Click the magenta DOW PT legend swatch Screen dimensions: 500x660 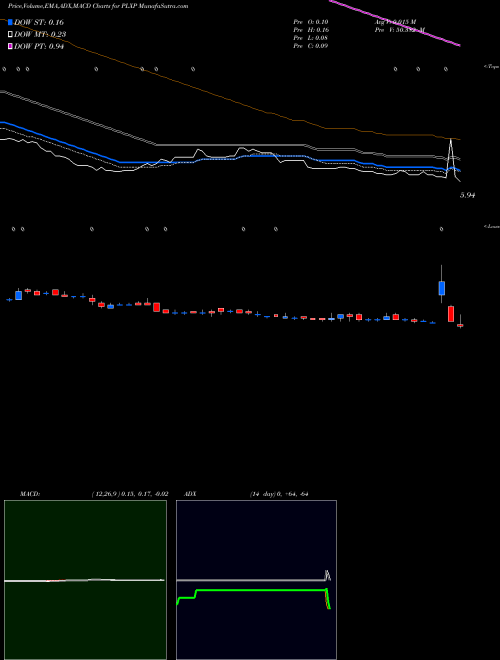click(x=10, y=46)
